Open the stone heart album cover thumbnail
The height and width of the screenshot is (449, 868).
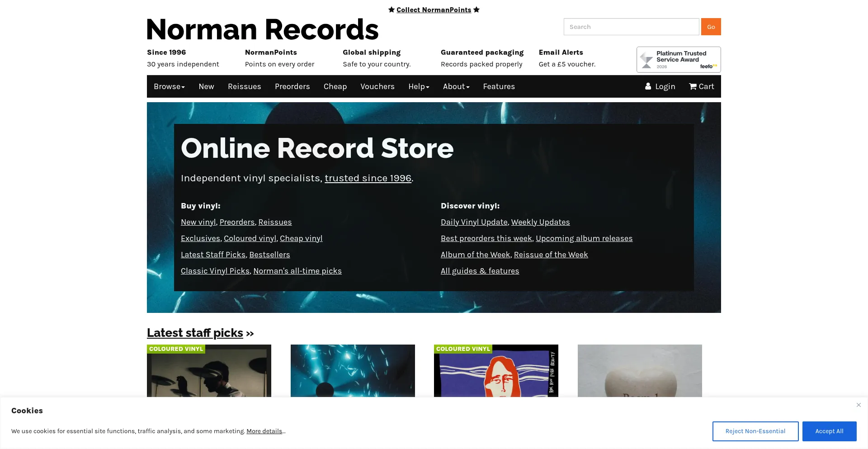pos(640,371)
